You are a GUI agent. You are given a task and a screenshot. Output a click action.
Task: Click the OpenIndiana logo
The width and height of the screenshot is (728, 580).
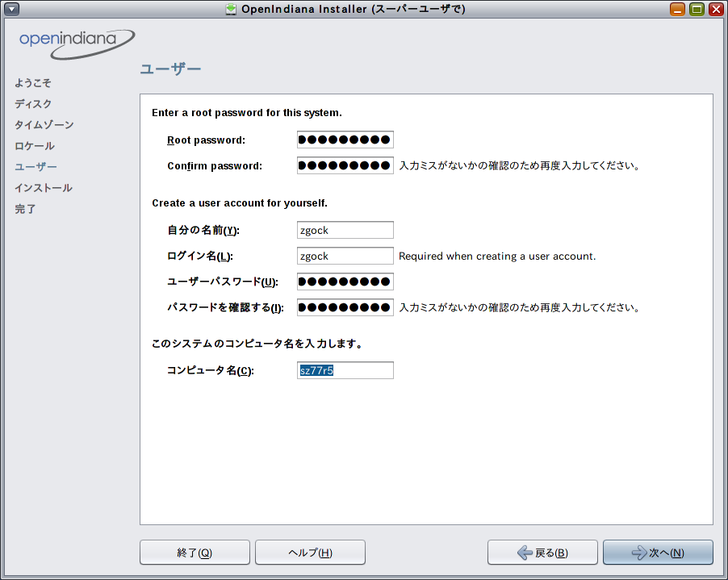pos(77,44)
